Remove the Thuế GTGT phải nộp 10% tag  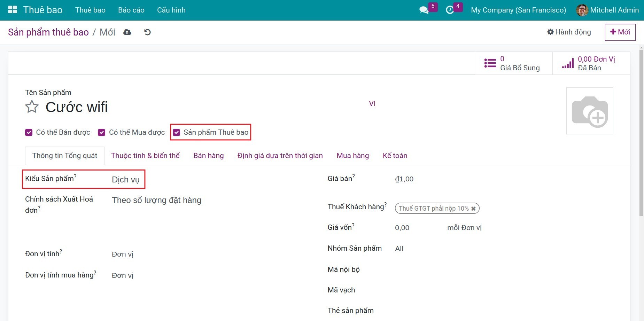tap(473, 209)
